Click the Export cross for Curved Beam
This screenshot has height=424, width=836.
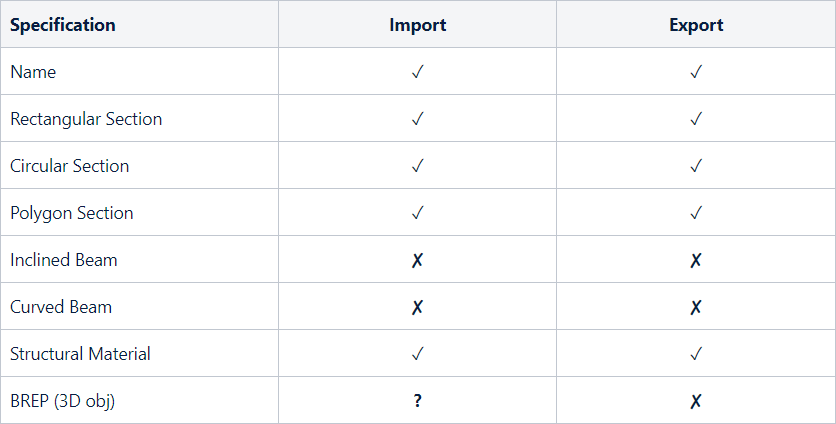click(696, 307)
